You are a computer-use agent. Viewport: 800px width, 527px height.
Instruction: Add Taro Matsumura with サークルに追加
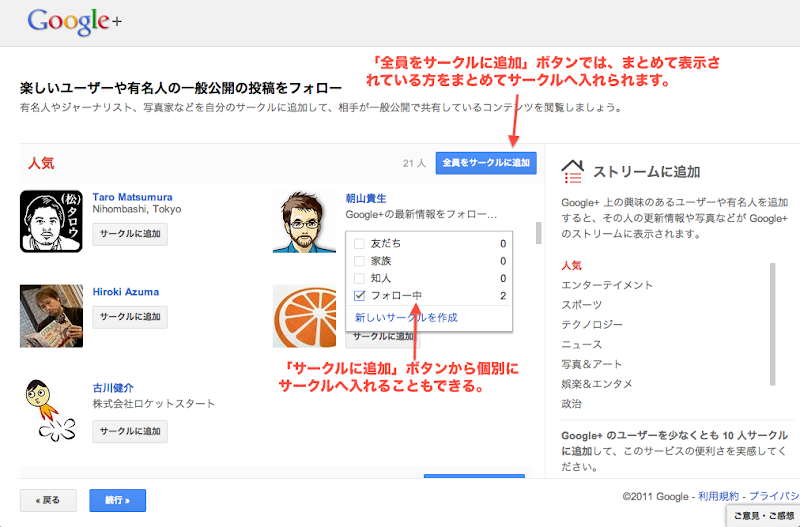pos(130,234)
